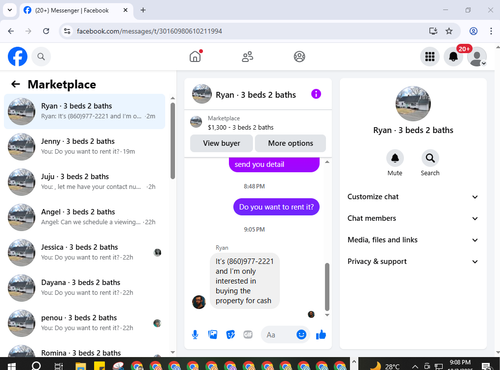Click the message input field Aa
This screenshot has height=370, width=500.
point(278,334)
